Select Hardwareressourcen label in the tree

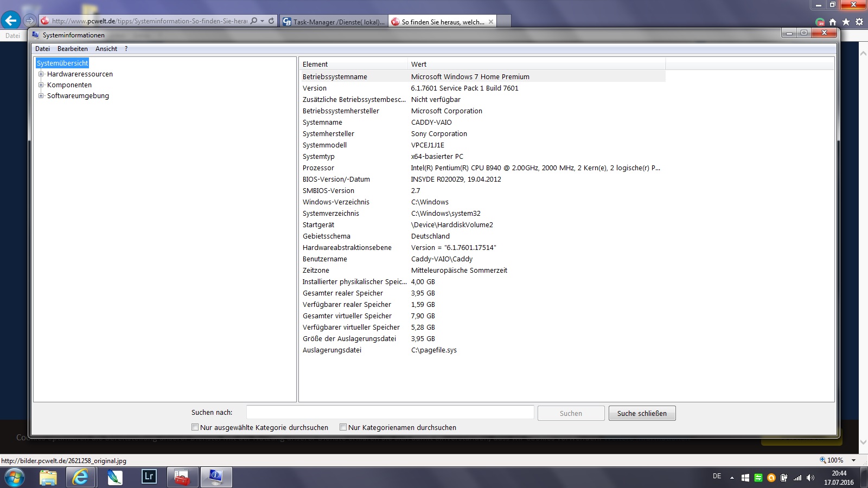pyautogui.click(x=80, y=74)
